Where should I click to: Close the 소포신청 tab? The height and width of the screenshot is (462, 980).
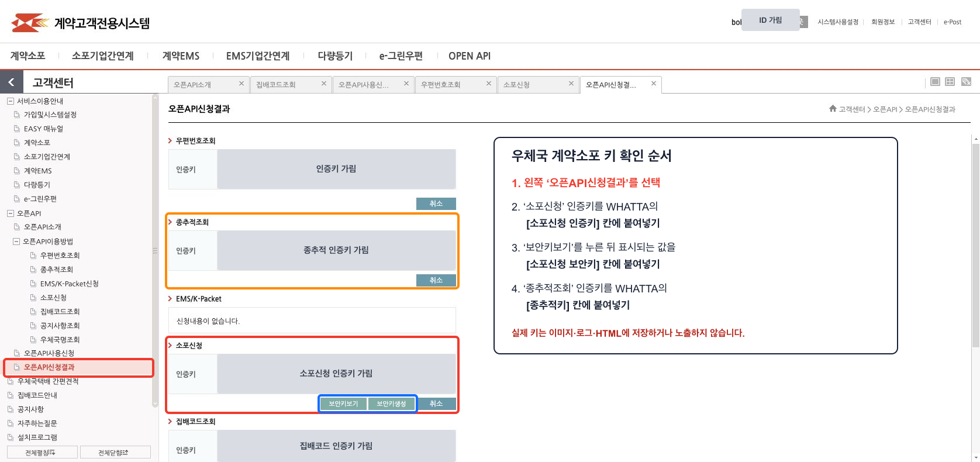point(571,84)
